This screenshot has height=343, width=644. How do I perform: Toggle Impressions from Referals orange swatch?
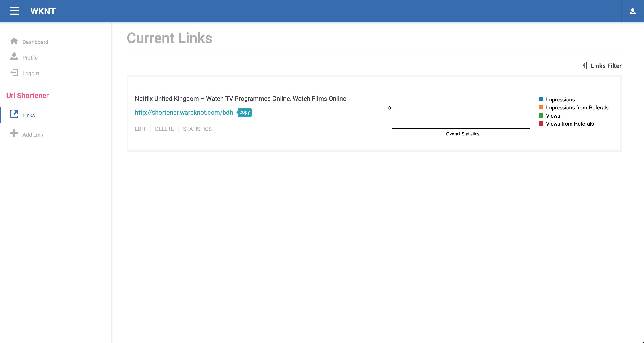coord(541,107)
